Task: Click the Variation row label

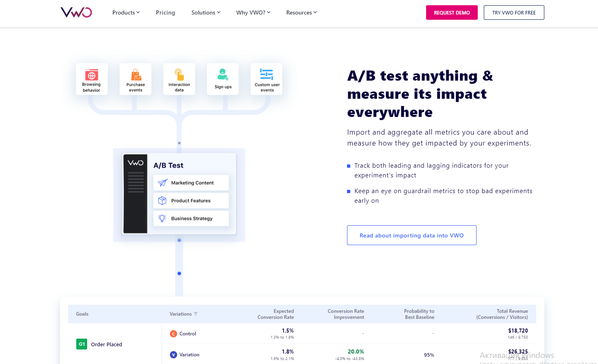Action: [x=189, y=355]
